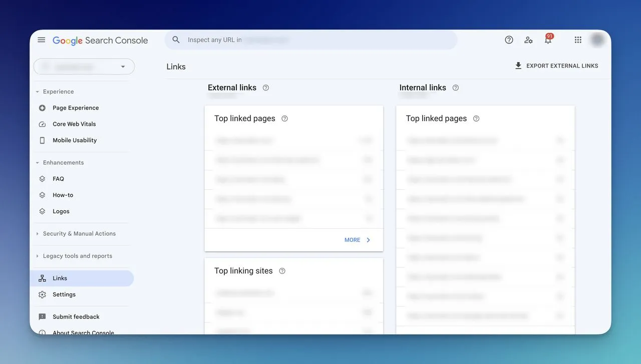Collapse the Enhancements section

[37, 163]
